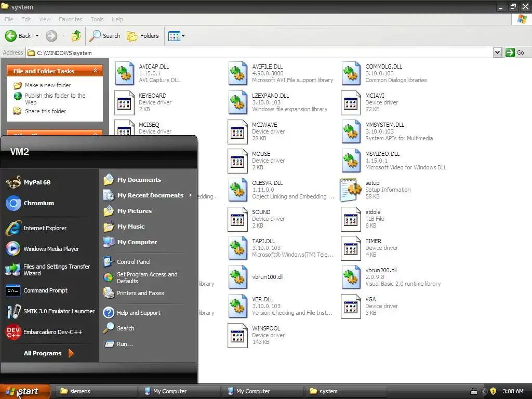532x399 pixels.
Task: Open the Favorites menu
Action: pos(71,19)
